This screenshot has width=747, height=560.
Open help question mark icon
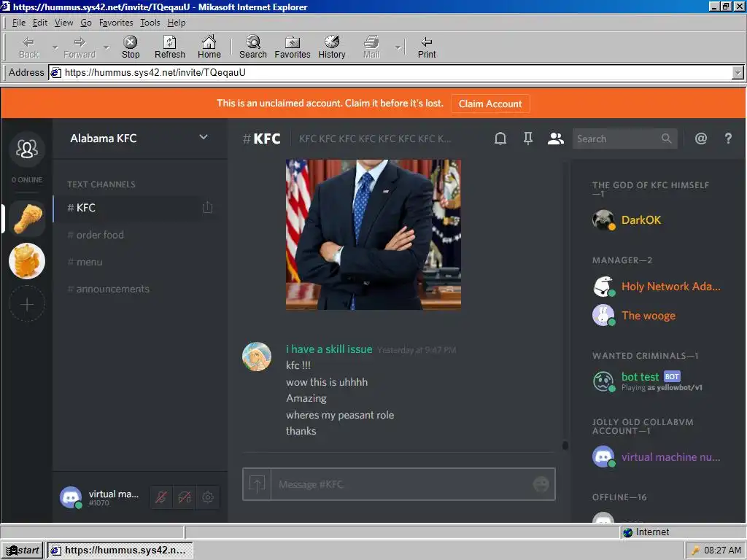pos(728,139)
